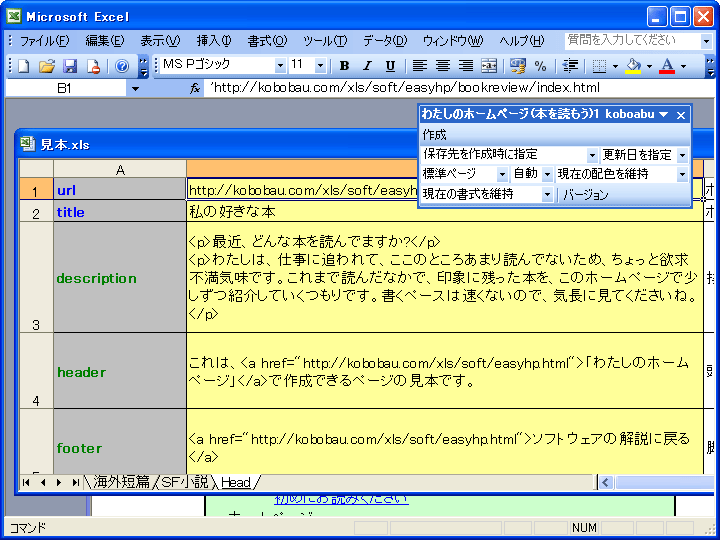
Task: Toggle Underline formatting
Action: coord(390,66)
